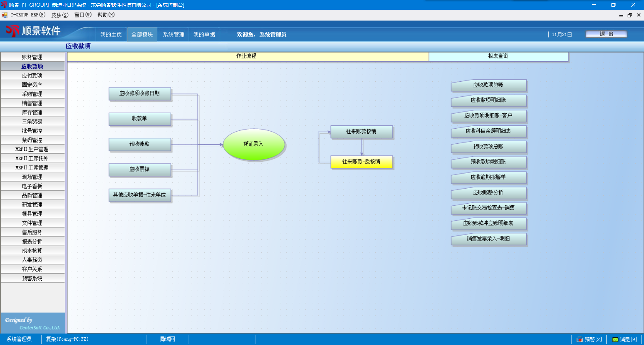This screenshot has height=345, width=644.
Task: Open the 收款单 workflow button
Action: pyautogui.click(x=140, y=119)
